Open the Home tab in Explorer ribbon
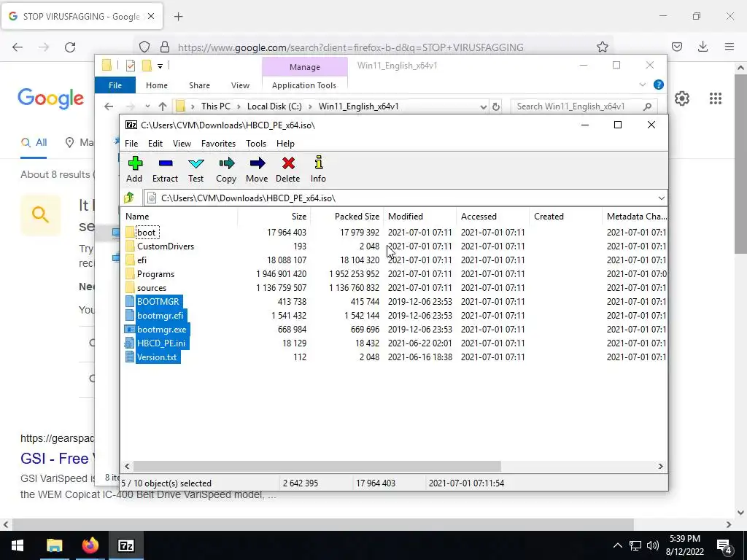Image resolution: width=747 pixels, height=560 pixels. coord(157,85)
